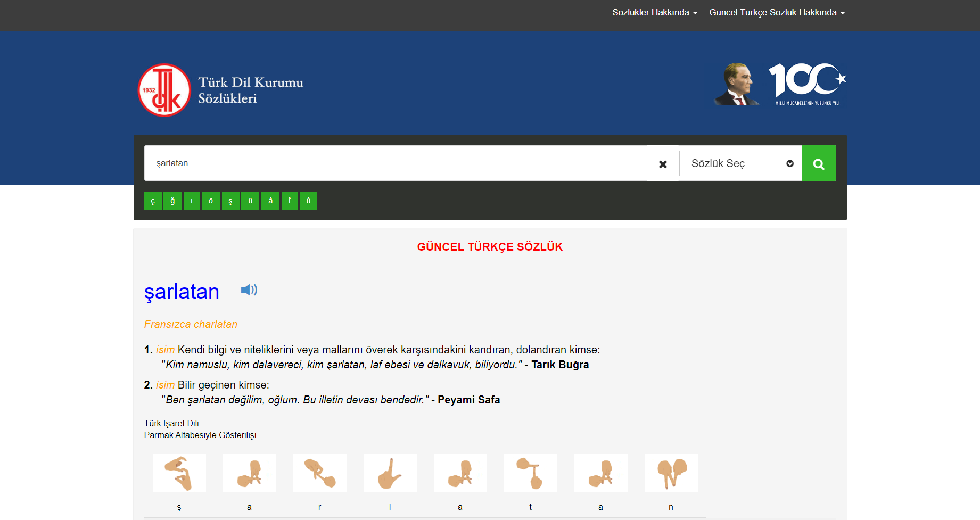980x520 pixels.
Task: Click the Fransızca charlatan etymology text
Action: coord(191,324)
